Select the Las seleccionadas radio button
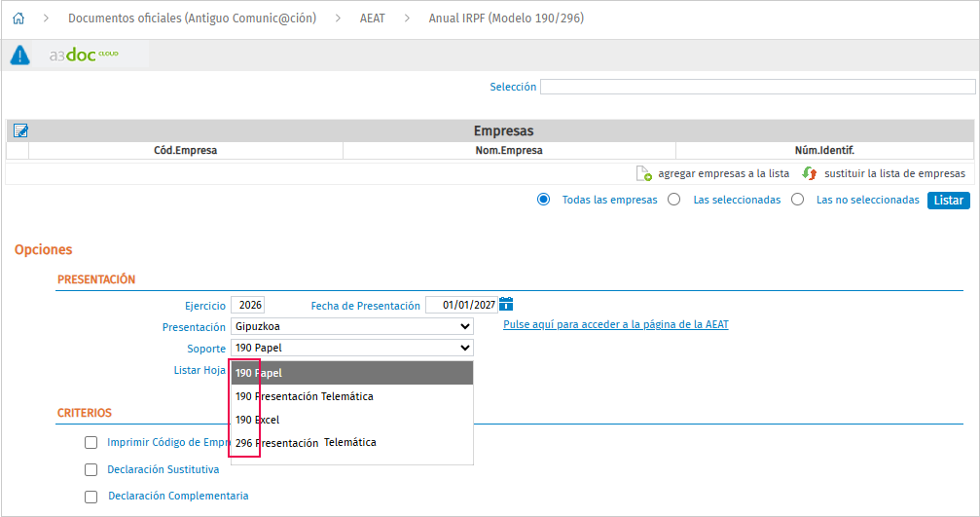This screenshot has height=517, width=980. [x=673, y=200]
